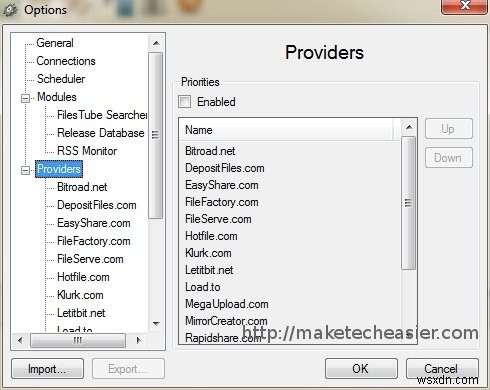Click tree panel scroll up arrow
Screen dimensions: 490x390
156,43
